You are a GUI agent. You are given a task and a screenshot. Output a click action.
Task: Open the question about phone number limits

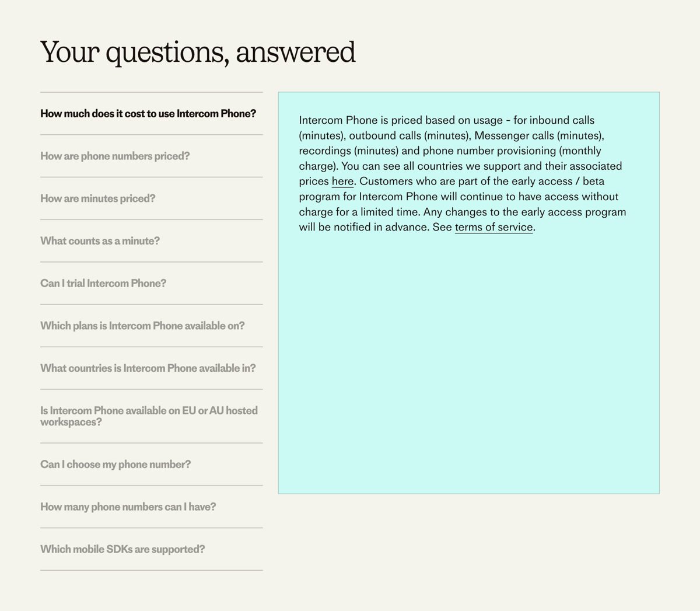click(128, 507)
